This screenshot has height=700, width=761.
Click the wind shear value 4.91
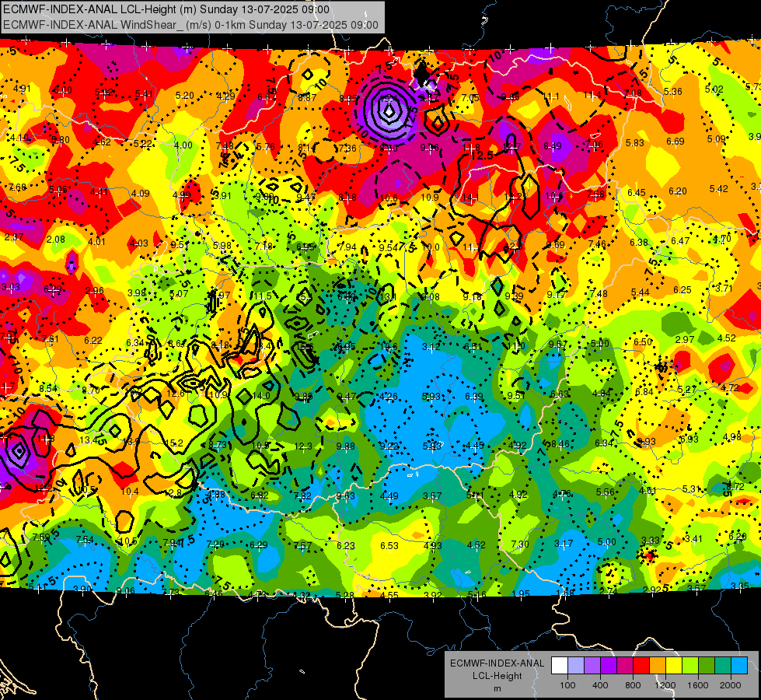(x=22, y=89)
